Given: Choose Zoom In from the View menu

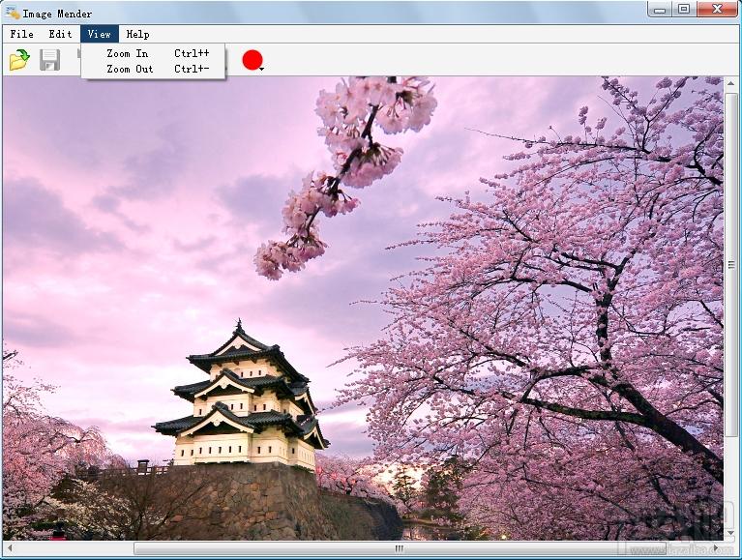Looking at the screenshot, I should pos(153,53).
